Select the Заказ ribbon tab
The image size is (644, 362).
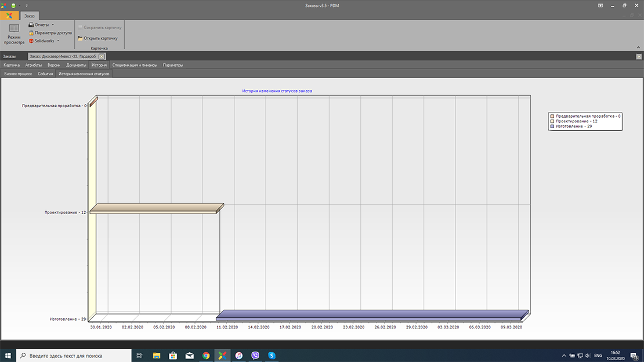pos(29,16)
